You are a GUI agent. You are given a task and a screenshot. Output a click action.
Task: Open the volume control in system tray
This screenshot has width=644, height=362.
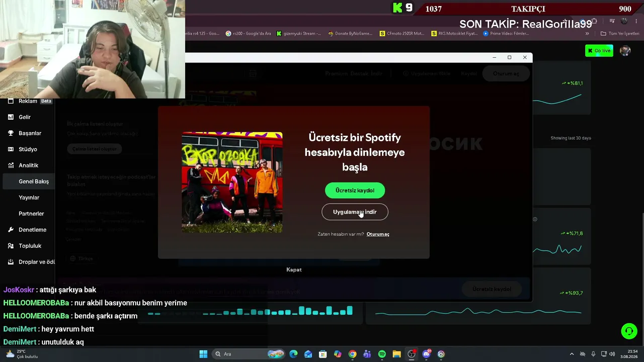click(612, 354)
